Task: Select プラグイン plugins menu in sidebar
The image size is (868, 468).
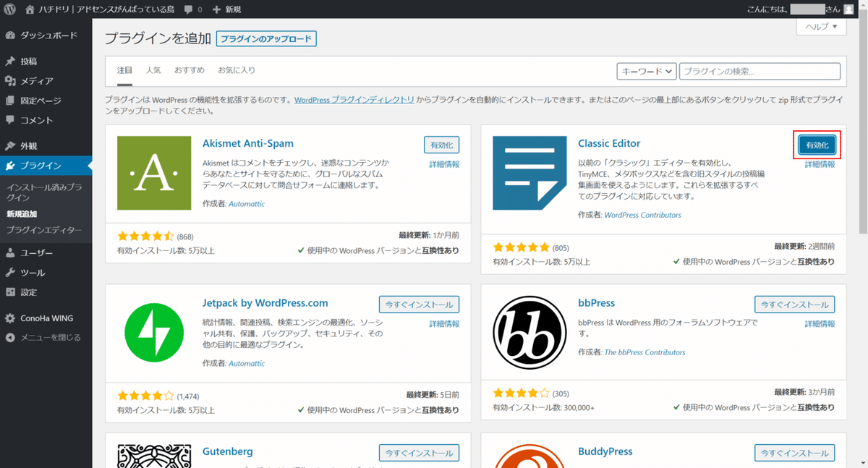Action: [46, 166]
